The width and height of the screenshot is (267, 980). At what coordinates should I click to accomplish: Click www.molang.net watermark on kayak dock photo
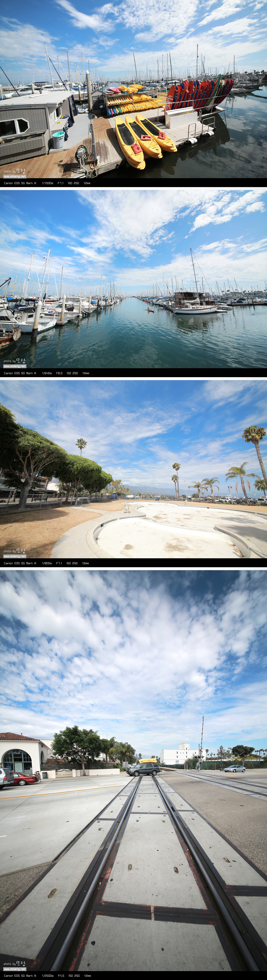tap(15, 176)
